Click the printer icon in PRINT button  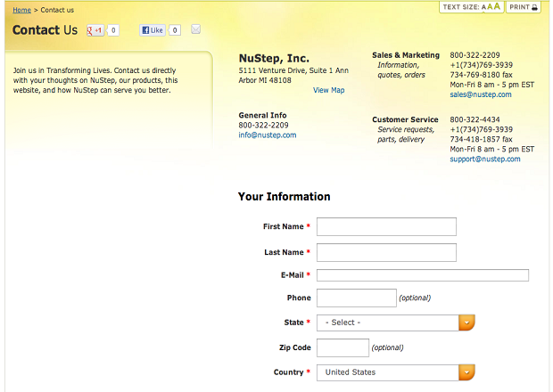[x=534, y=7]
